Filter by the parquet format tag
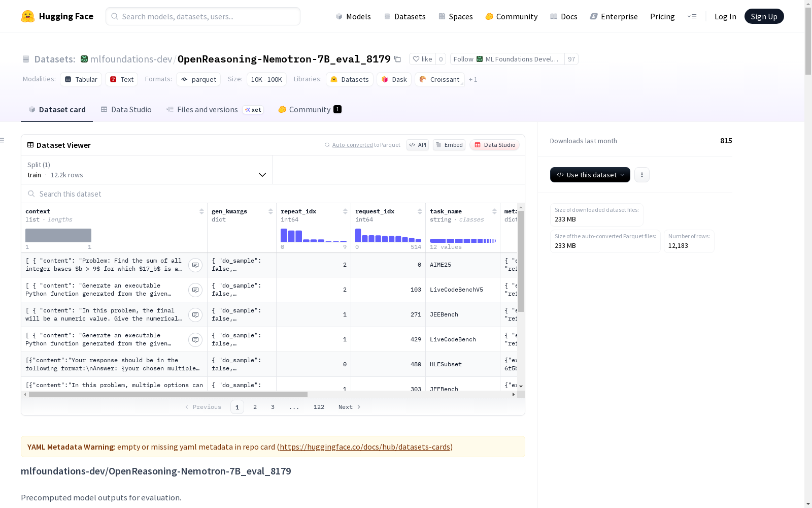The height and width of the screenshot is (508, 812). click(198, 80)
